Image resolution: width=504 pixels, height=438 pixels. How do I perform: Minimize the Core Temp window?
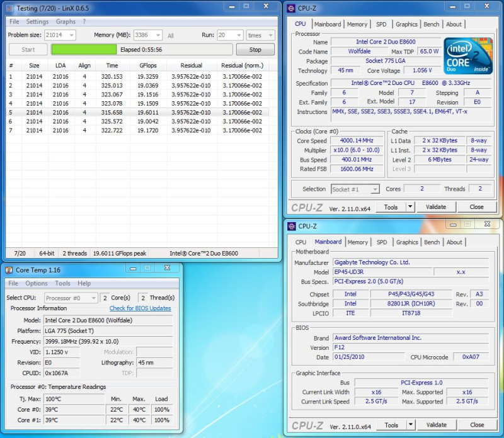pyautogui.click(x=133, y=269)
